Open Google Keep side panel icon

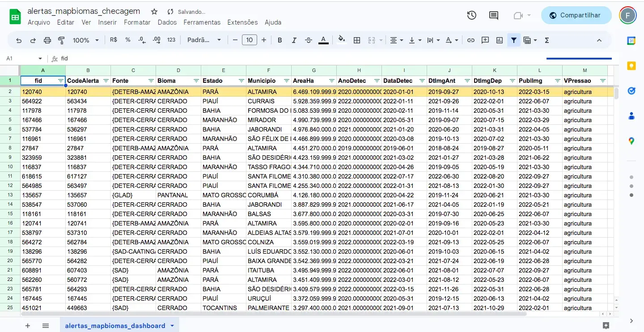click(631, 66)
